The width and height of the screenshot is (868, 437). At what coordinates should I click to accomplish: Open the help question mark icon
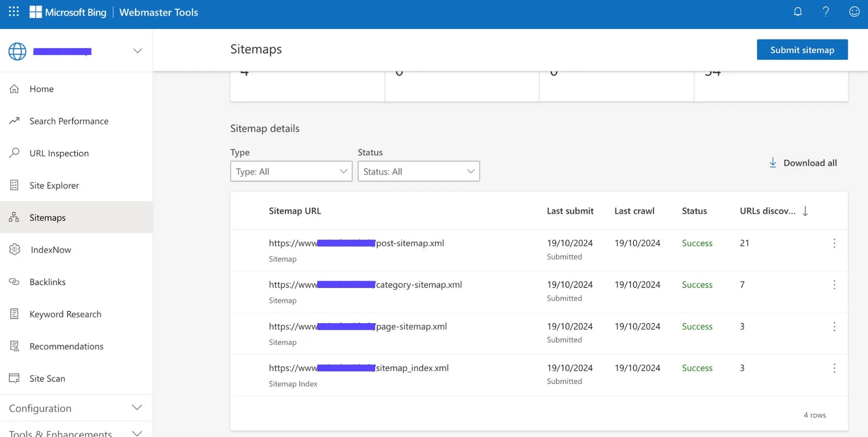coord(826,12)
